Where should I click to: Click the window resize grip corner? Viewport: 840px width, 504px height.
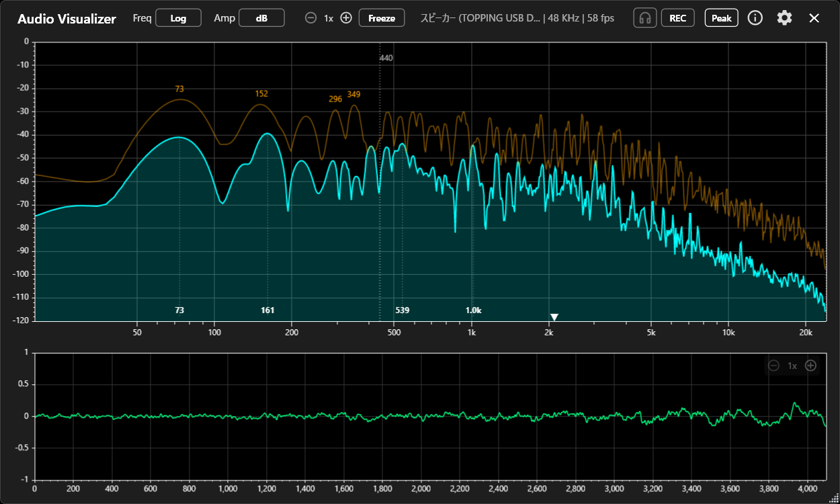point(834,498)
